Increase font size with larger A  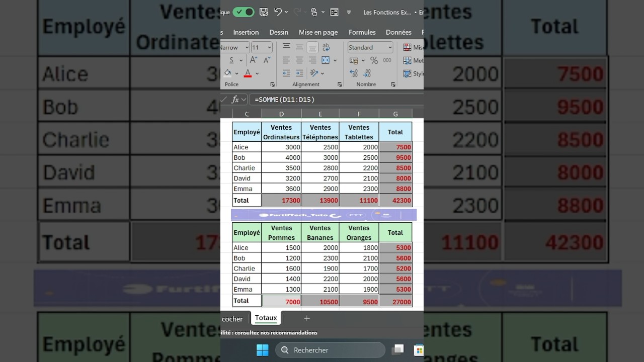[x=253, y=60]
